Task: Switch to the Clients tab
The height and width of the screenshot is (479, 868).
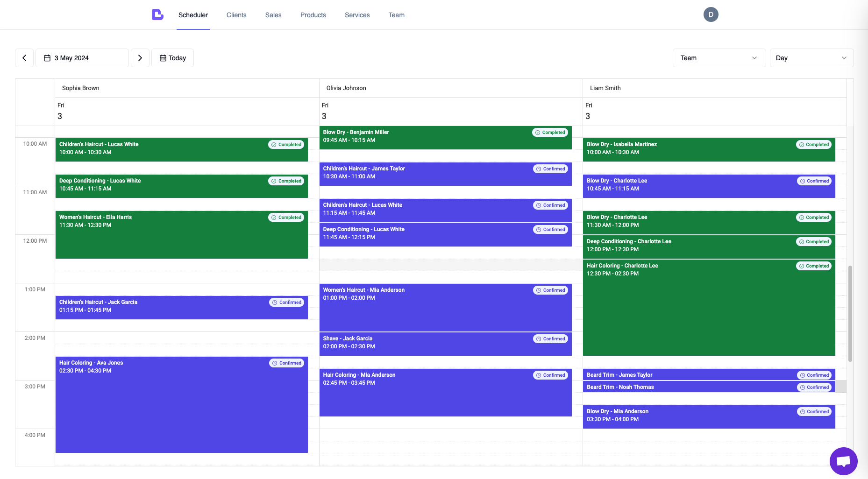Action: (236, 14)
